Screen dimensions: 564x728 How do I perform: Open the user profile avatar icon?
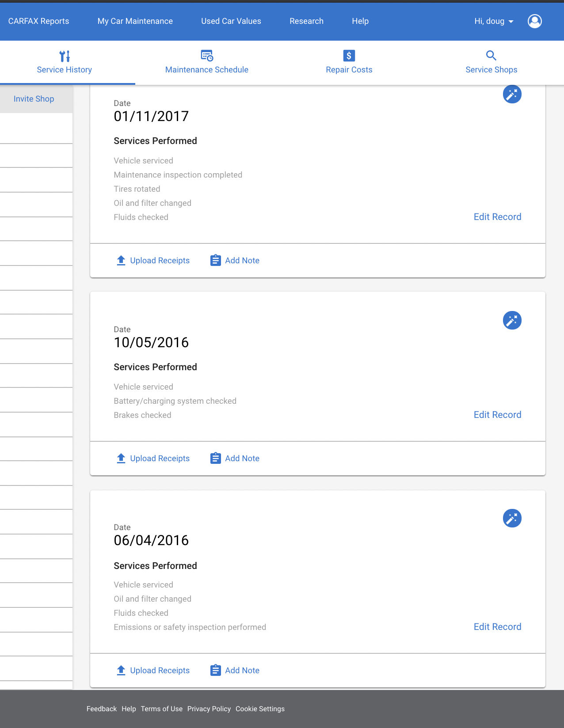tap(535, 21)
